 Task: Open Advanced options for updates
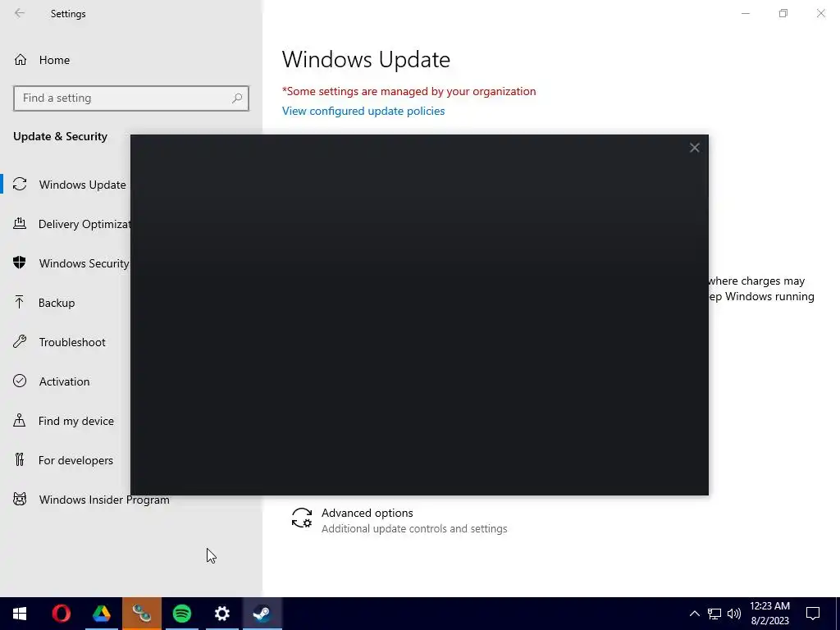click(x=399, y=520)
